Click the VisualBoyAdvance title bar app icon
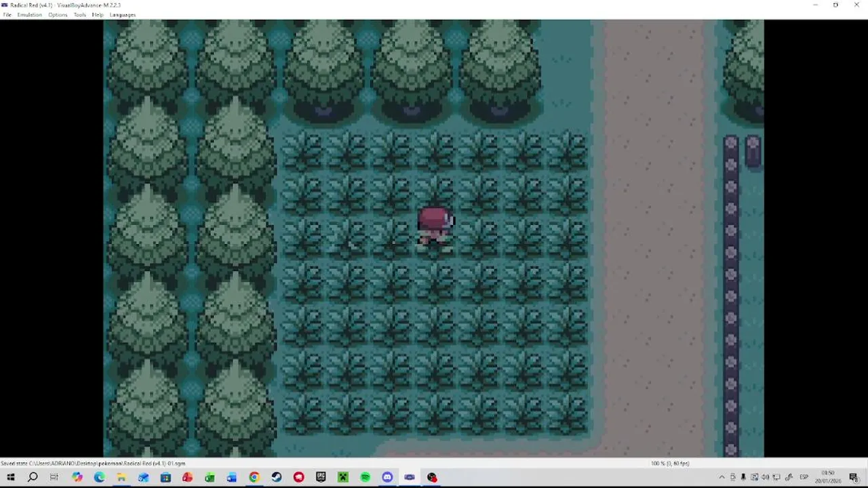 5,5
